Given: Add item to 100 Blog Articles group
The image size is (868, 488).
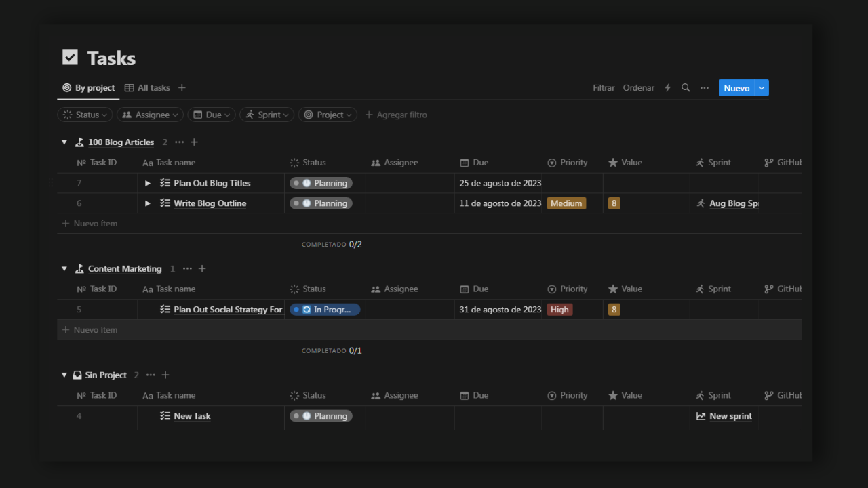Looking at the screenshot, I should (194, 142).
